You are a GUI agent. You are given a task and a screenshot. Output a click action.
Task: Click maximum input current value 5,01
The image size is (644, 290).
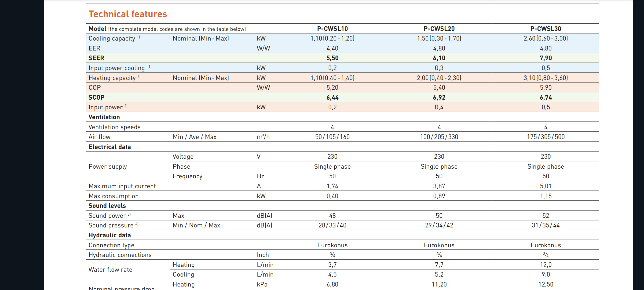click(546, 186)
